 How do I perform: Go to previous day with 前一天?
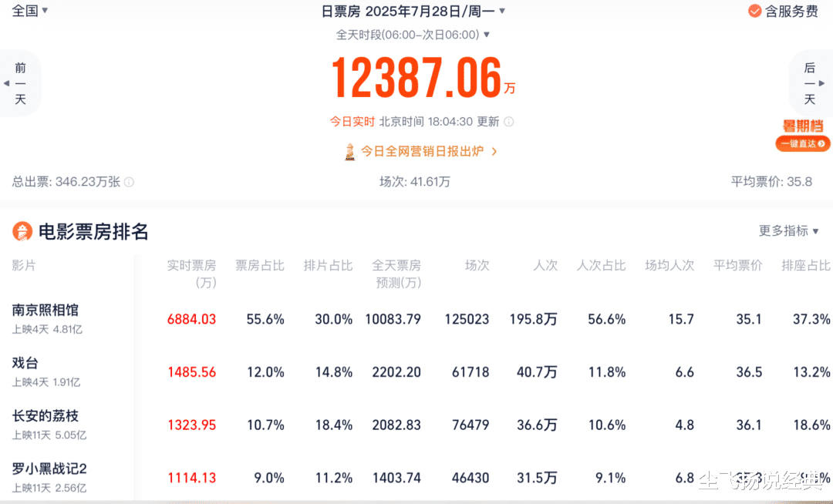(21, 83)
